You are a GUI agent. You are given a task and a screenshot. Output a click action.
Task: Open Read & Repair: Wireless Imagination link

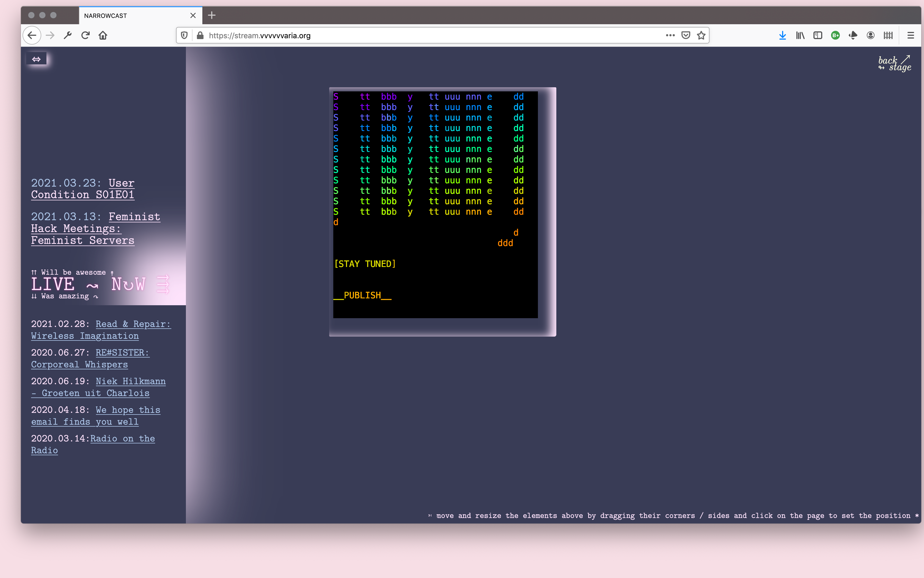[101, 330]
